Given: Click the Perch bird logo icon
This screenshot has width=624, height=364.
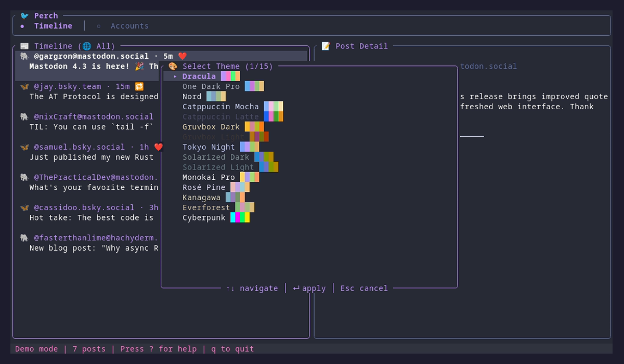Looking at the screenshot, I should pyautogui.click(x=24, y=16).
